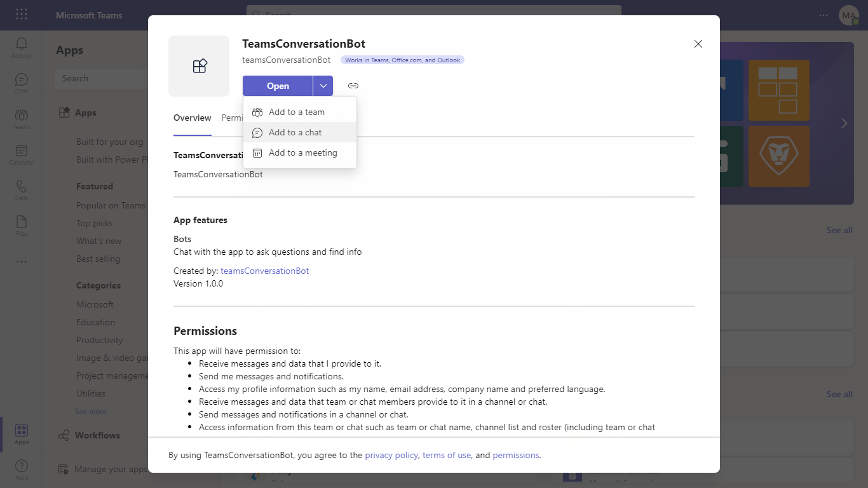Screen dimensions: 868x488
Task: Open Calls phone icon in rail
Action: coord(22,190)
